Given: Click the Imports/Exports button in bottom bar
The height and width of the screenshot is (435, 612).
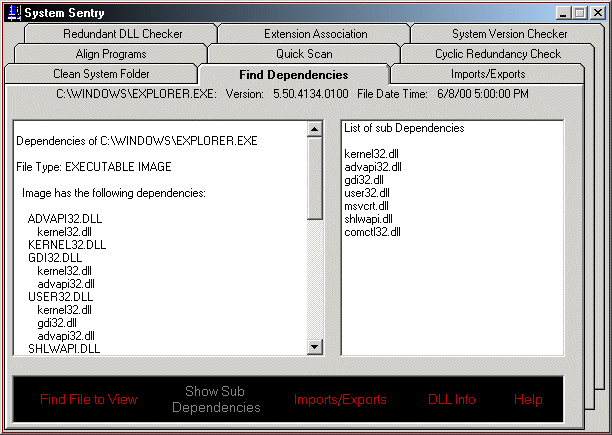Looking at the screenshot, I should tap(340, 399).
